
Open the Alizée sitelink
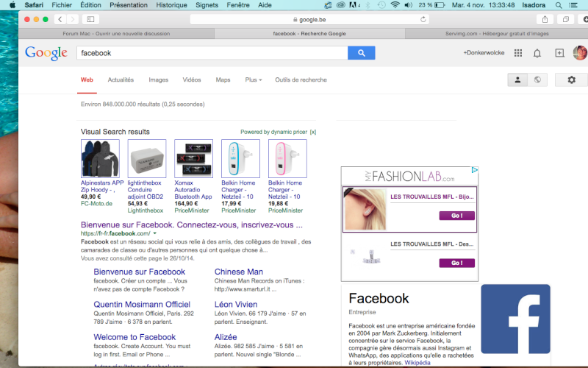226,337
